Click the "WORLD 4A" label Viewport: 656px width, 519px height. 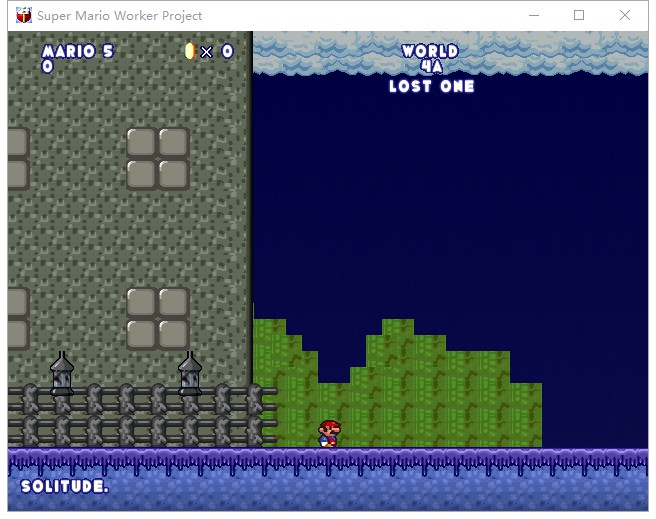point(430,59)
